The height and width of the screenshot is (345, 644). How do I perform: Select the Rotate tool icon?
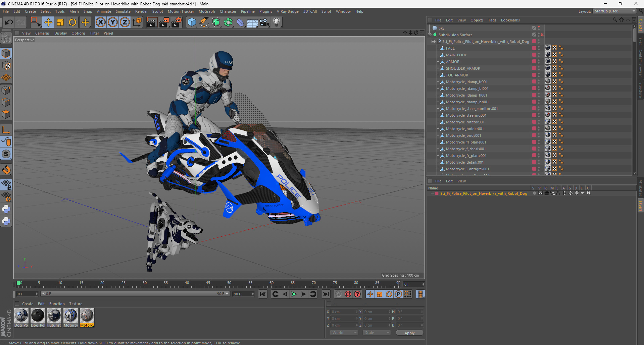click(72, 22)
